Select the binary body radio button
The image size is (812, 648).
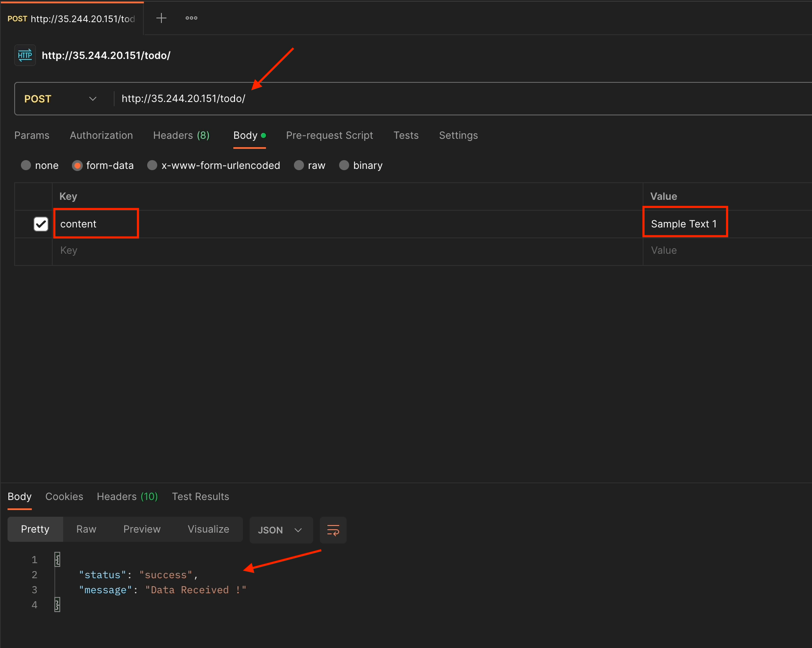[344, 166]
